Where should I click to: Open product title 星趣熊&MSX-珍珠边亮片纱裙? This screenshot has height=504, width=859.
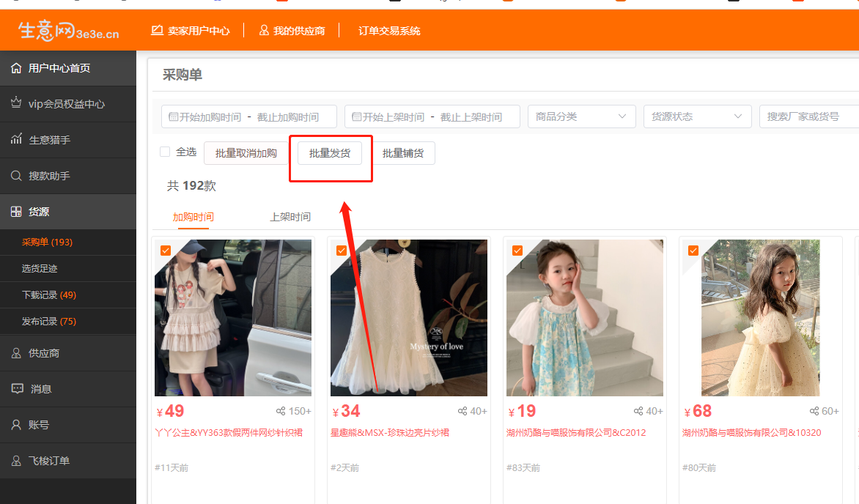coord(390,433)
